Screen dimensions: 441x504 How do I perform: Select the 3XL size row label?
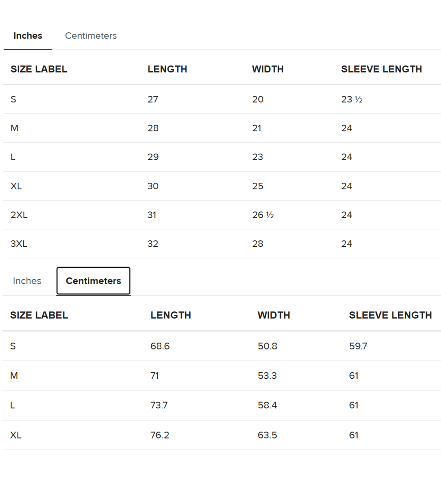(x=19, y=244)
